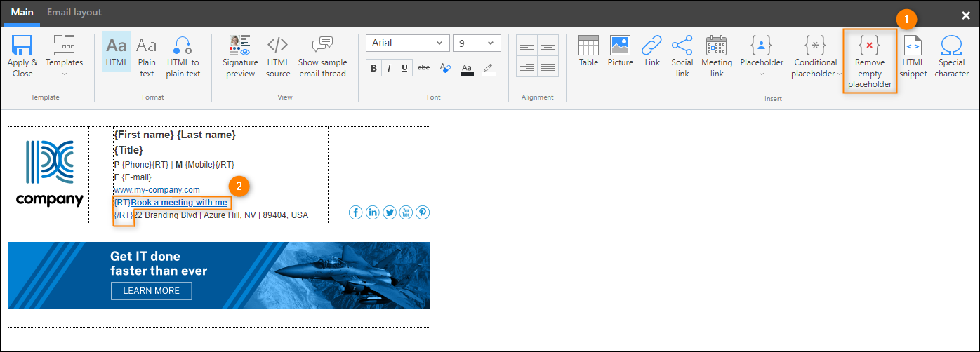Click the Twitter icon in signature
The image size is (980, 352).
(x=390, y=212)
